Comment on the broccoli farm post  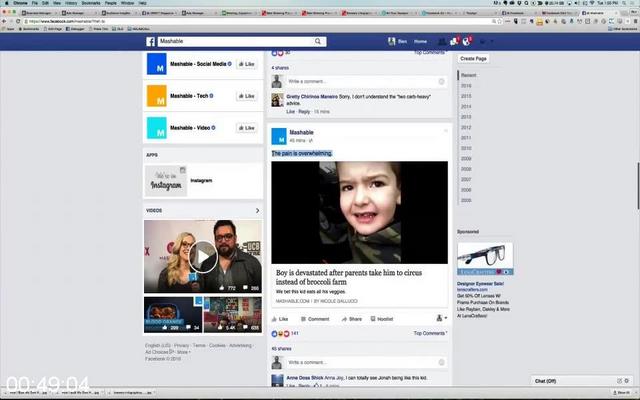tap(315, 319)
